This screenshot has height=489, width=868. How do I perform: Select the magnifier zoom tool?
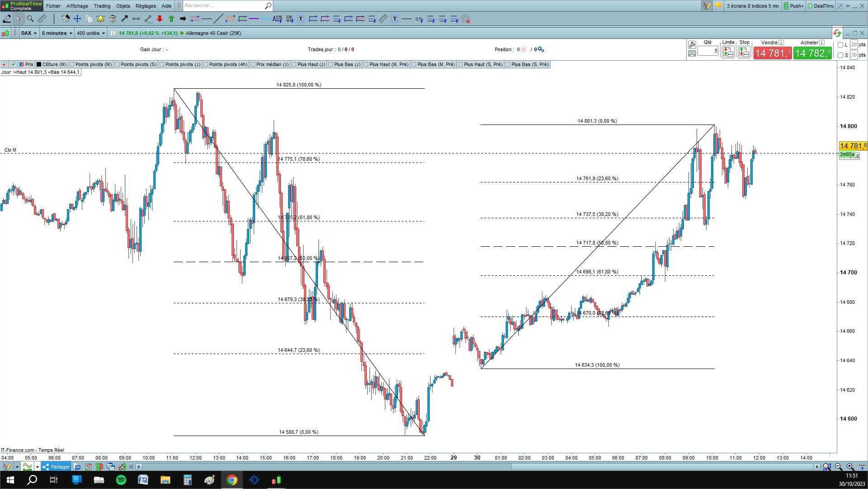pyautogui.click(x=30, y=19)
